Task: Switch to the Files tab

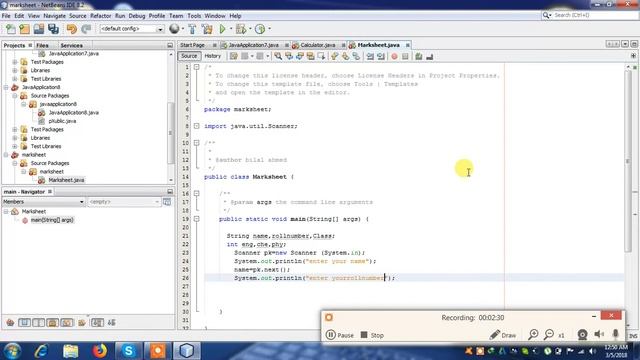Action: pos(42,45)
